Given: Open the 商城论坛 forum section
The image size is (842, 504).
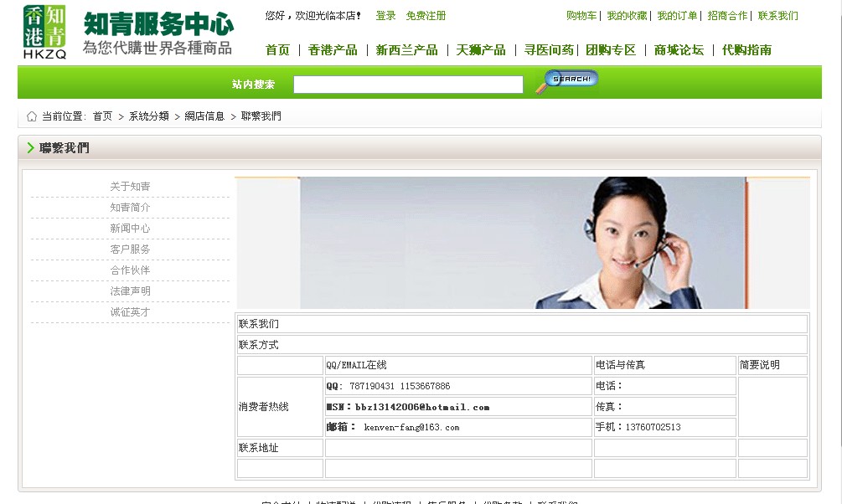Looking at the screenshot, I should click(679, 49).
